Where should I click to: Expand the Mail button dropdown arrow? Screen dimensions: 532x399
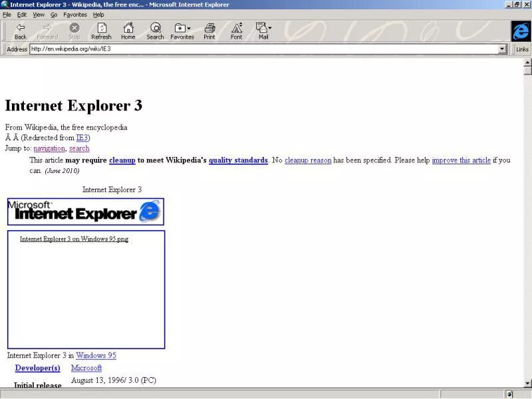click(270, 28)
